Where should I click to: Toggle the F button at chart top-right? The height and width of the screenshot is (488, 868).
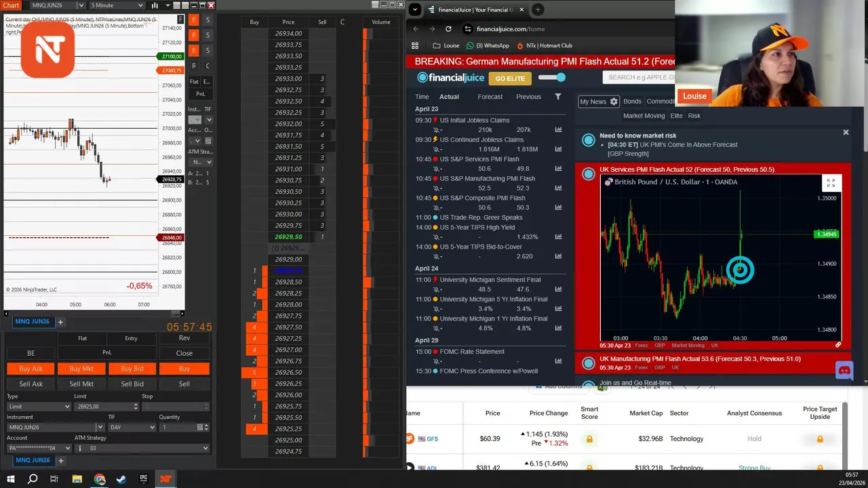[x=180, y=20]
